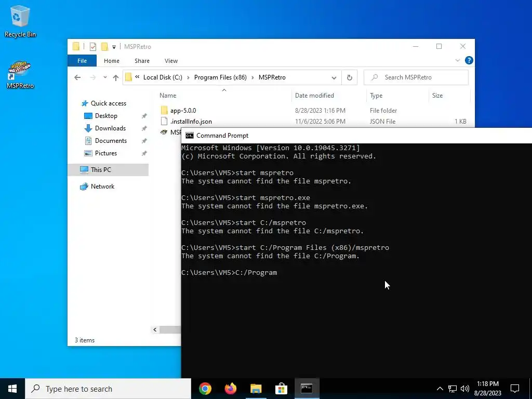Click the Search MSPRetro input field
This screenshot has height=399, width=532.
(416, 77)
